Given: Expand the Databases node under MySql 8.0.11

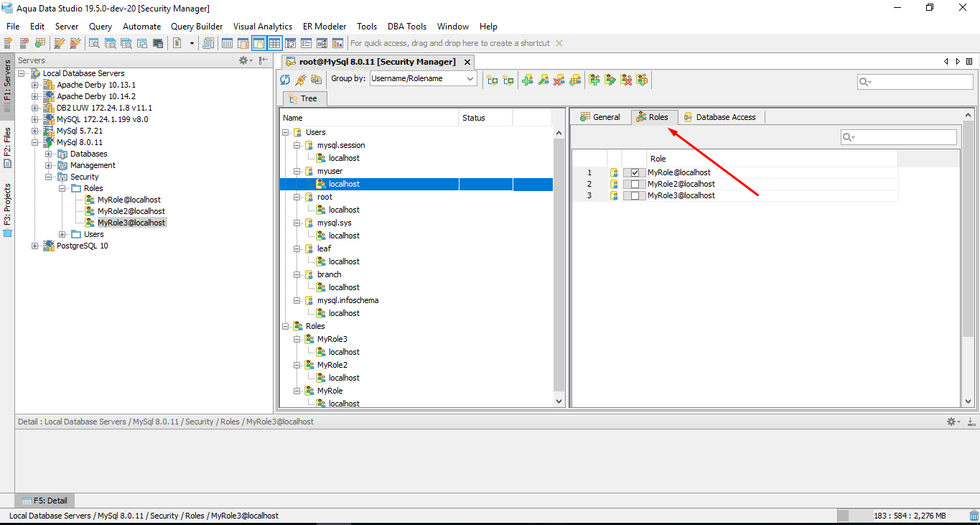Looking at the screenshot, I should click(49, 154).
